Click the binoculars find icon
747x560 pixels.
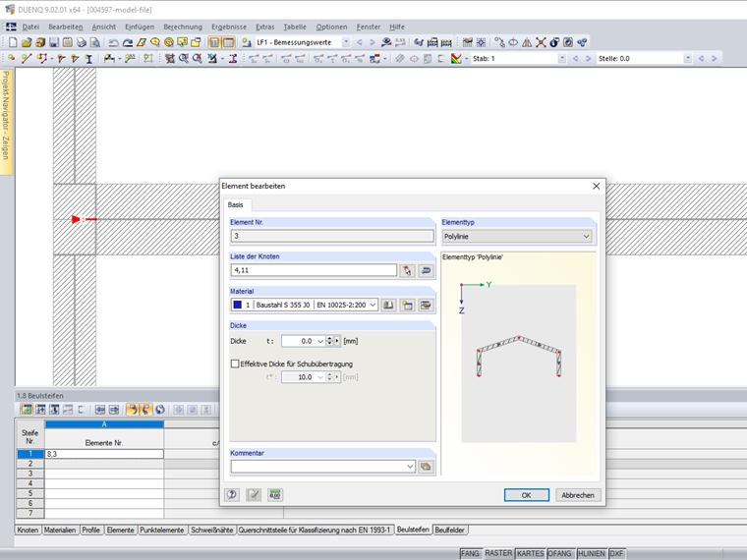click(419, 42)
